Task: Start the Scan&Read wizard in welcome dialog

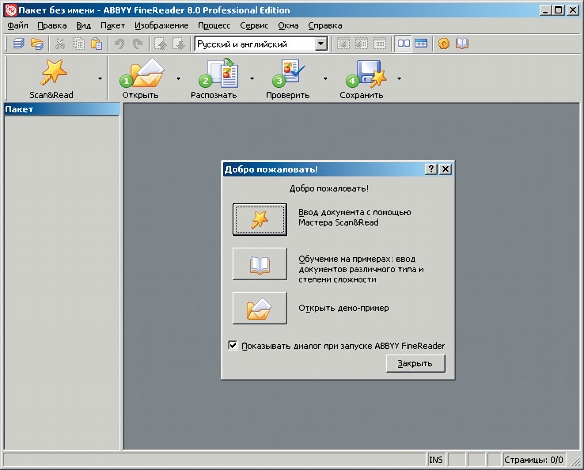Action: [260, 219]
